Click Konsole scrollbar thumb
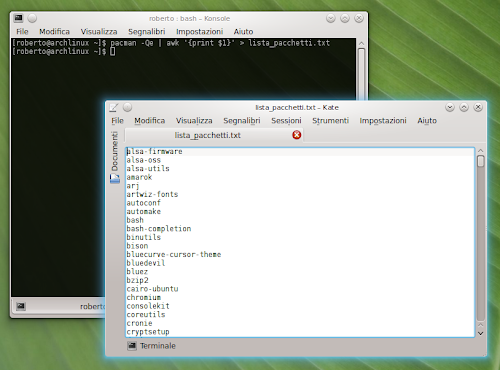 tap(361, 74)
